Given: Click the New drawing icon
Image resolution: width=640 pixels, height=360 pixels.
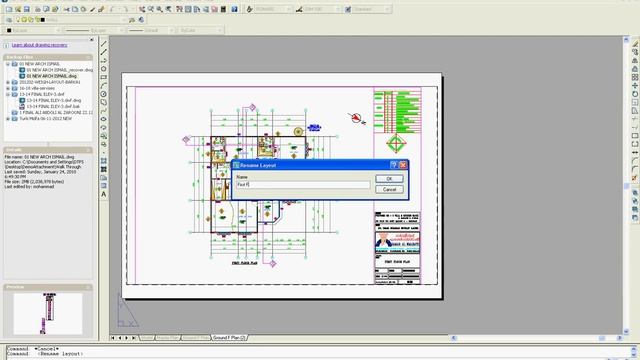Looking at the screenshot, I should [9, 9].
